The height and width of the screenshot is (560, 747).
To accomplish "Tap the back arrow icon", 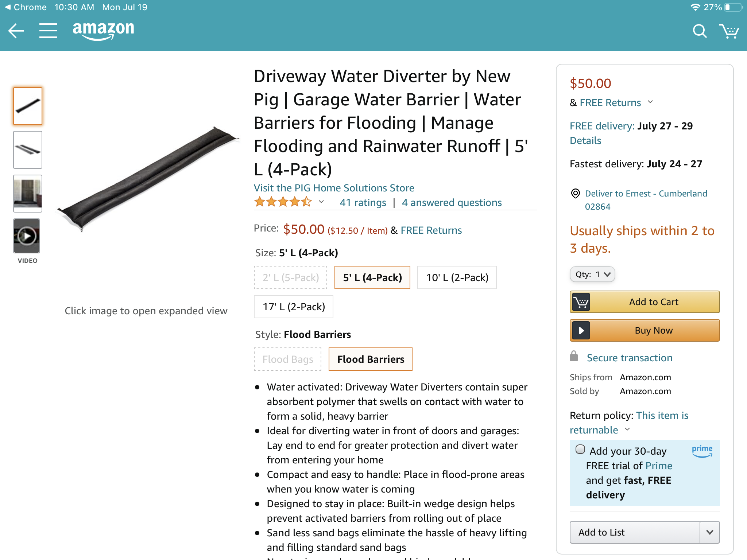I will [16, 31].
